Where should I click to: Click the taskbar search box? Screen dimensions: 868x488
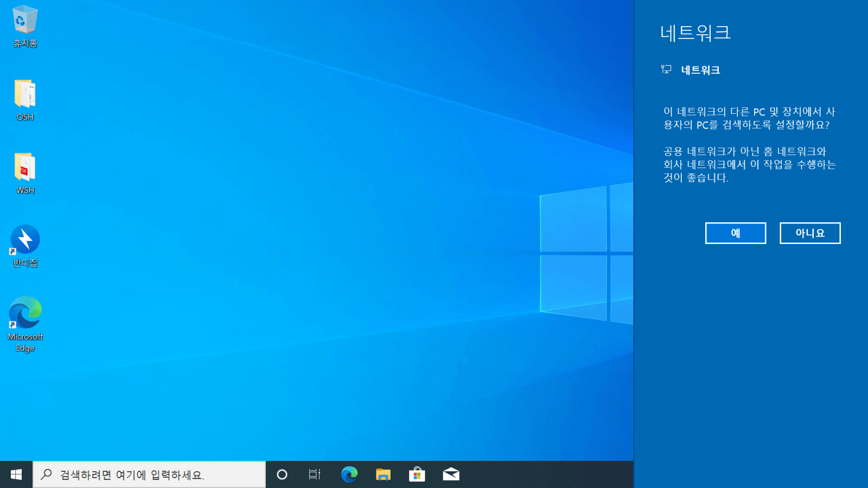149,474
